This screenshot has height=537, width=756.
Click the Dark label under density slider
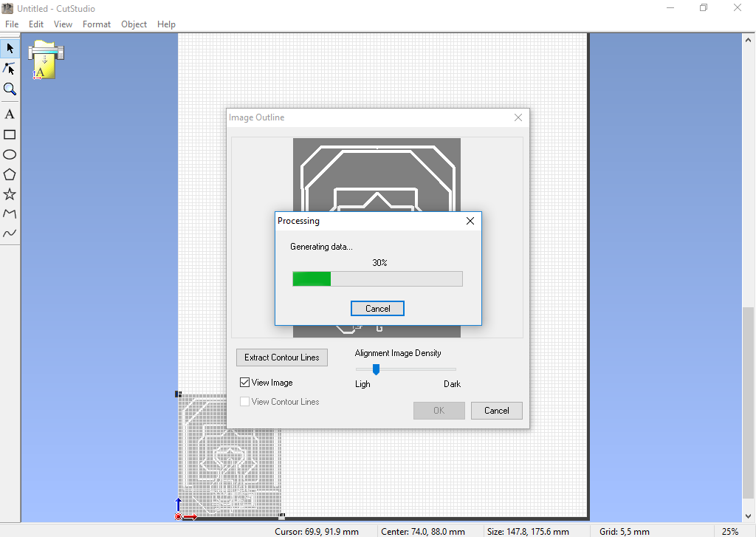click(453, 384)
